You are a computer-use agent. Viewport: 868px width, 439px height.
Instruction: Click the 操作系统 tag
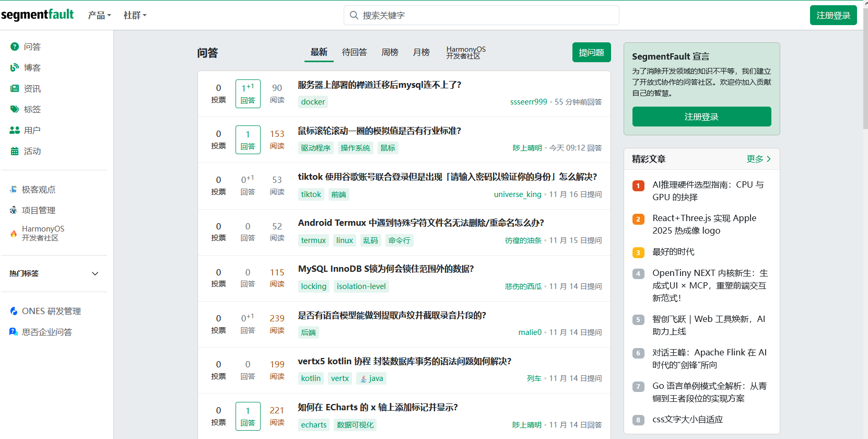pos(355,148)
